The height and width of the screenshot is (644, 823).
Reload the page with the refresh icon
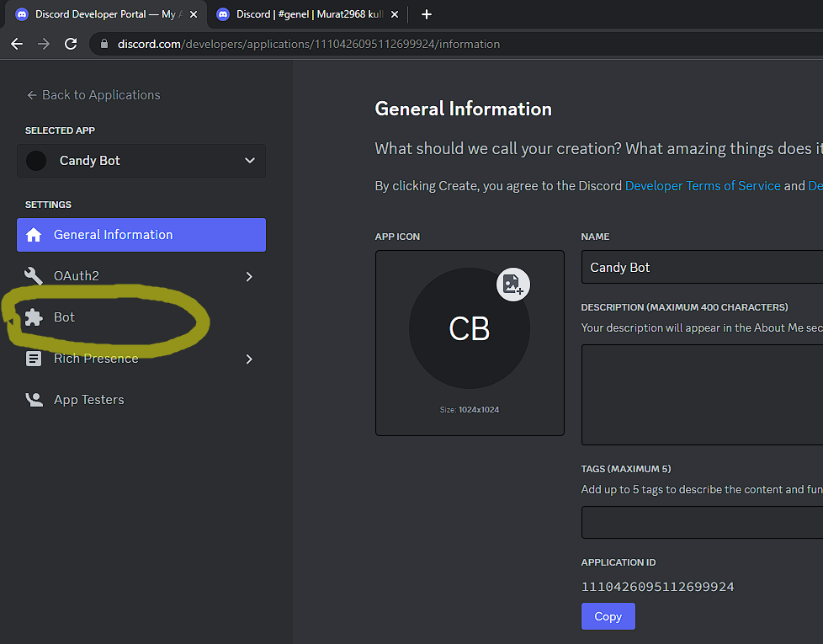click(x=71, y=44)
